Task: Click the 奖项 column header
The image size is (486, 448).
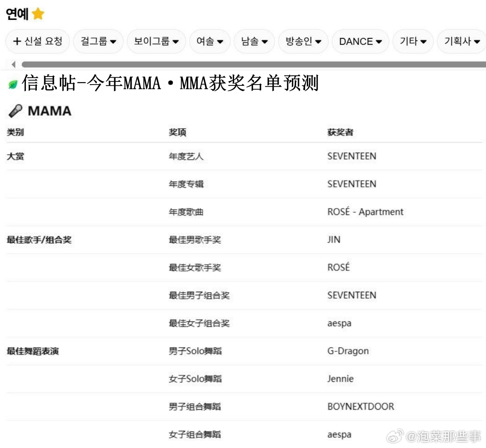Action: tap(177, 132)
